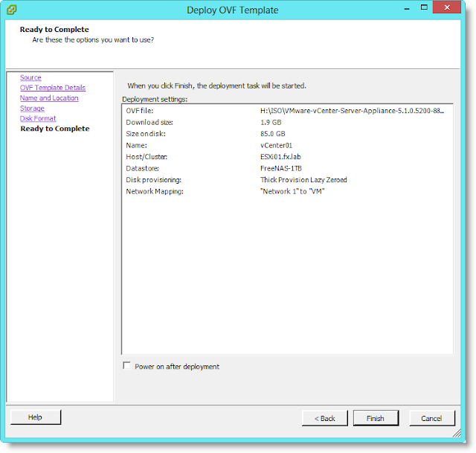Screen dimensions: 476x453
Task: Open Name and Location step
Action: click(49, 97)
